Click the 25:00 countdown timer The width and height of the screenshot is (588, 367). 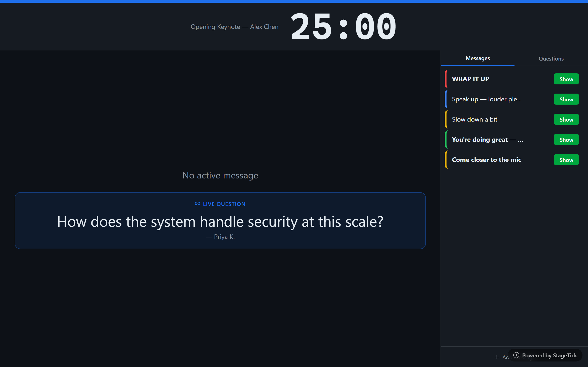pos(343,26)
